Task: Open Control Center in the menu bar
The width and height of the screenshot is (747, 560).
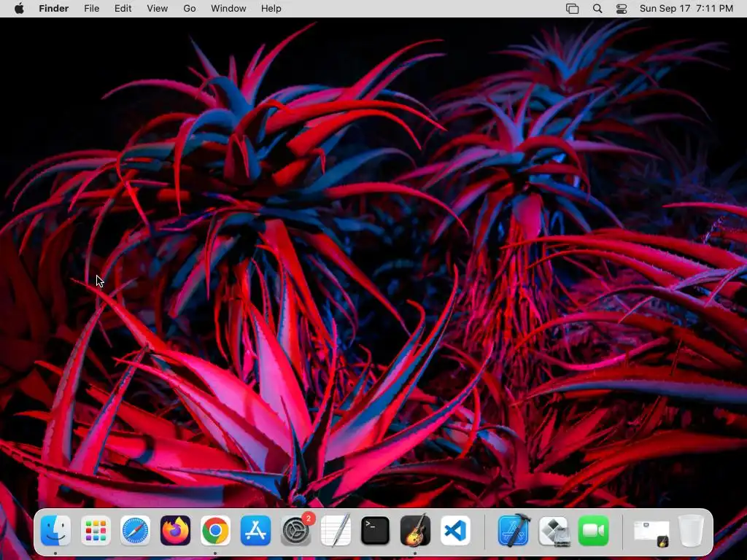Action: click(x=622, y=9)
